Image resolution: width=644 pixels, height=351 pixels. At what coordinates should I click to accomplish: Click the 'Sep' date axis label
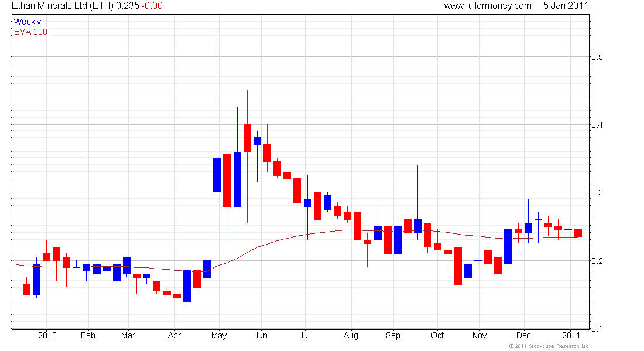(x=393, y=335)
